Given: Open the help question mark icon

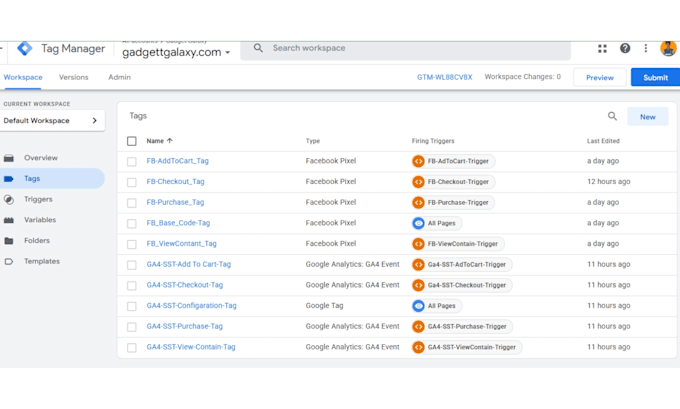Looking at the screenshot, I should 625,48.
